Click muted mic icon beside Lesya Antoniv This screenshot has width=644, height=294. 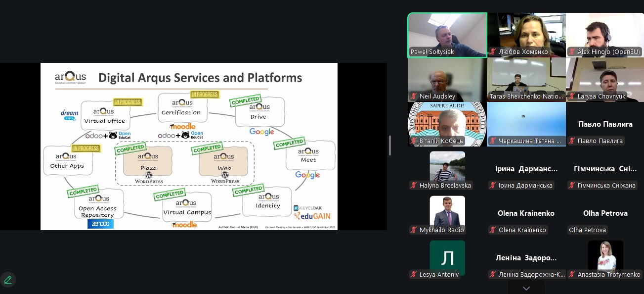point(414,275)
